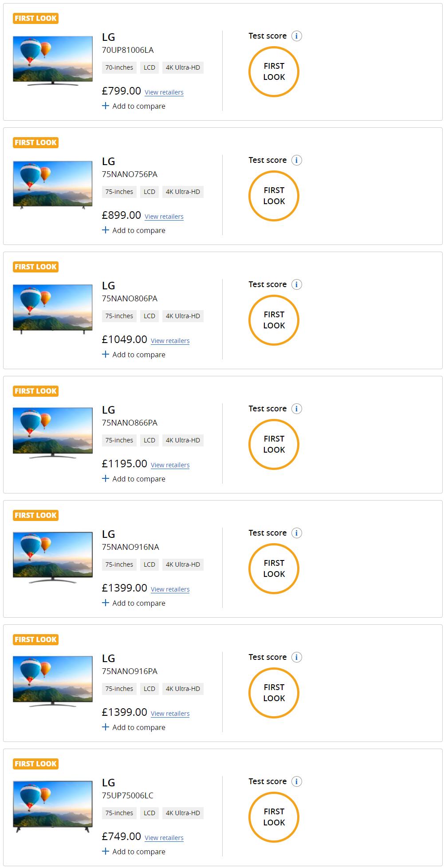View retailers for the £799.00 LG TV
Screen dimensions: 444x868
coord(164,92)
